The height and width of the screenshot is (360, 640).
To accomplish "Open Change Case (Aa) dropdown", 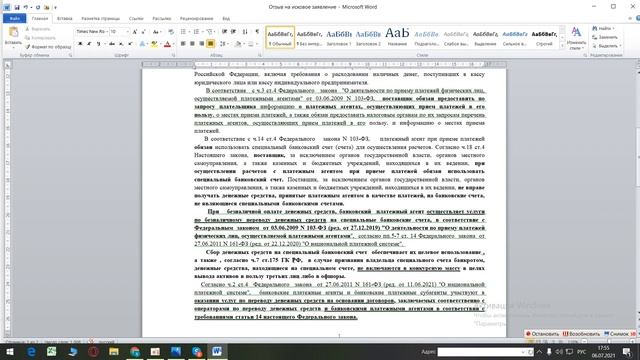I will pyautogui.click(x=156, y=31).
